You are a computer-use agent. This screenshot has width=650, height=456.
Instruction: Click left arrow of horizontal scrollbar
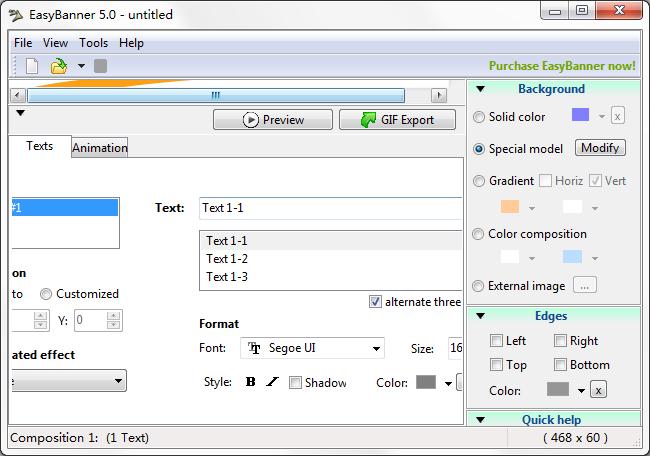[x=17, y=96]
